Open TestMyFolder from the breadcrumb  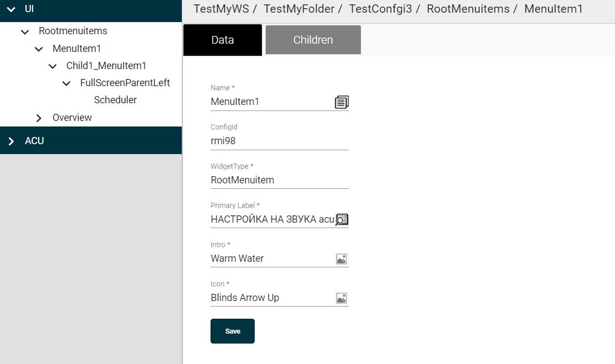coord(298,9)
